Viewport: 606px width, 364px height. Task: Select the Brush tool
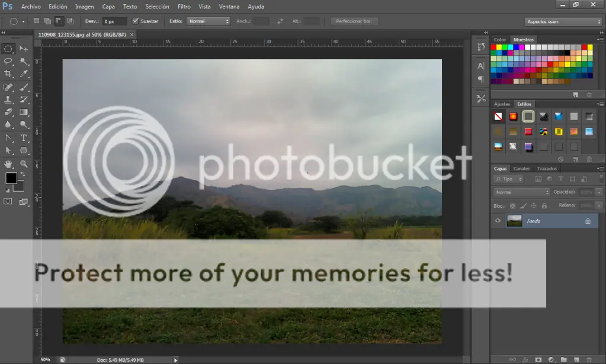coord(24,87)
